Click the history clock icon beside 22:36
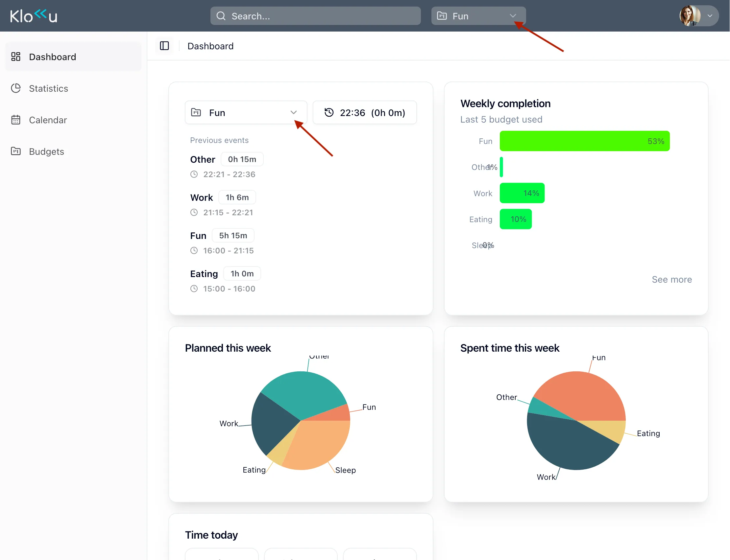This screenshot has width=730, height=560. (329, 113)
